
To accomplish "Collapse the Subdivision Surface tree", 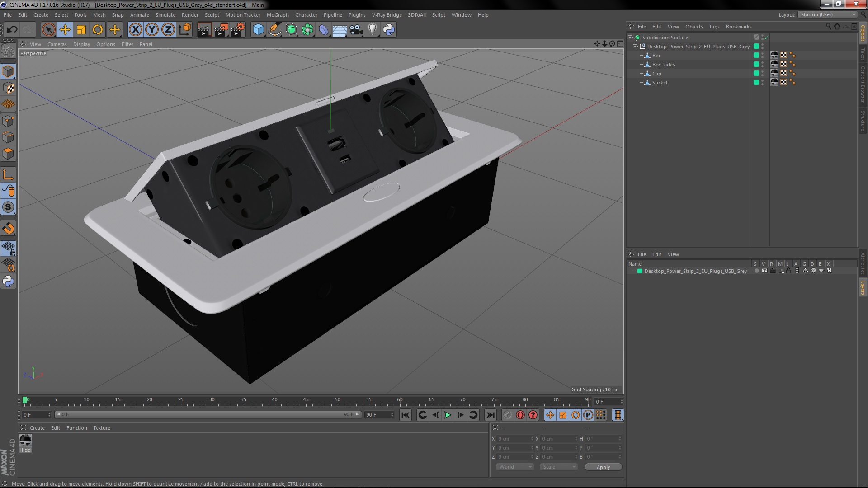I will [630, 38].
